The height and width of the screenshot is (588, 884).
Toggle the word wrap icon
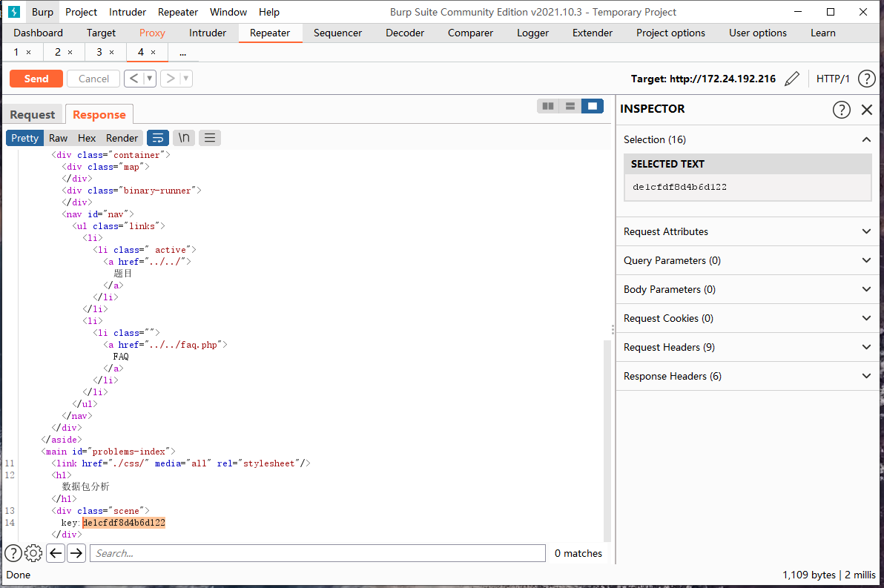(x=158, y=138)
